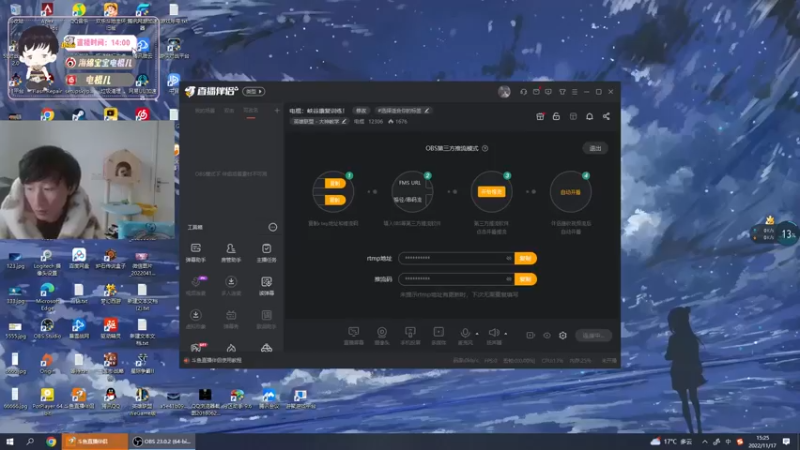Click the skin shirt icon in title bar
The height and width of the screenshot is (450, 800).
point(562,92)
